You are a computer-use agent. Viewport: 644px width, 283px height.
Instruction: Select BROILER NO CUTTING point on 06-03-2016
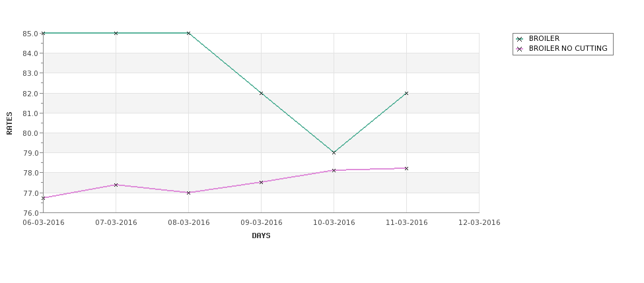coord(43,198)
